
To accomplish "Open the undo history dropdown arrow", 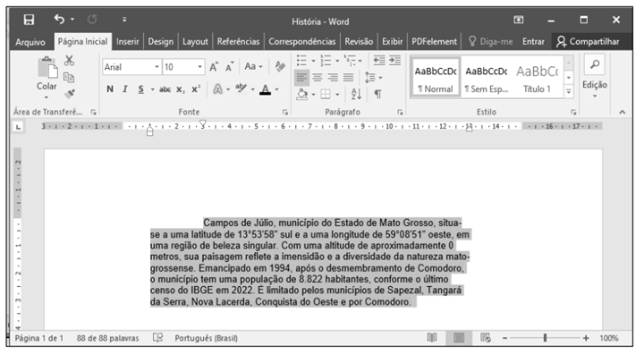I will (72, 19).
